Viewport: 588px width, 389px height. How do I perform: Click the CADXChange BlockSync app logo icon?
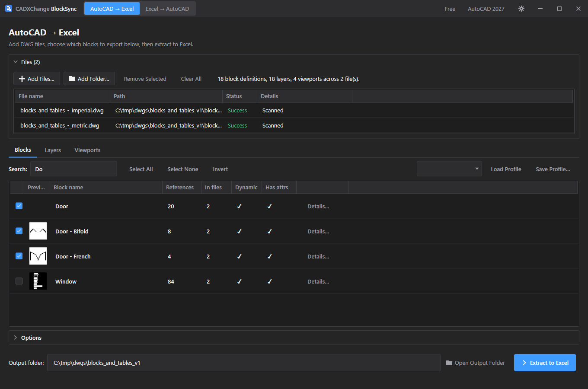click(9, 9)
